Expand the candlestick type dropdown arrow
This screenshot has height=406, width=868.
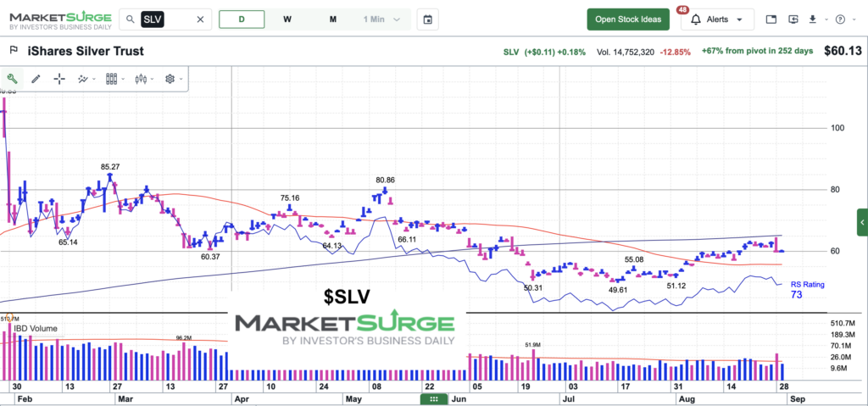(x=153, y=79)
